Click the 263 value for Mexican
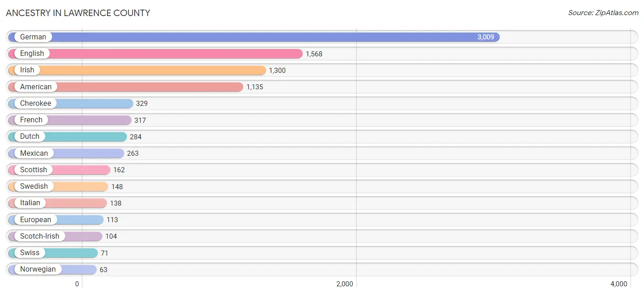Viewport: 644px width, 295px height. 133,153
